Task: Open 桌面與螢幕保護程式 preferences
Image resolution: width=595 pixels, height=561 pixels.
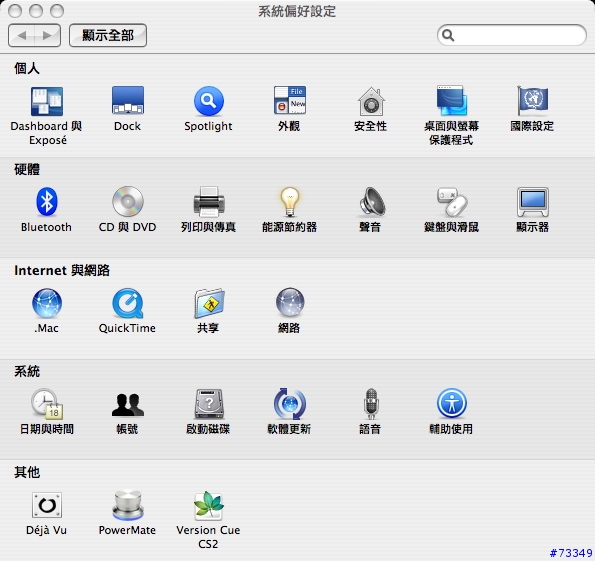Action: [452, 100]
